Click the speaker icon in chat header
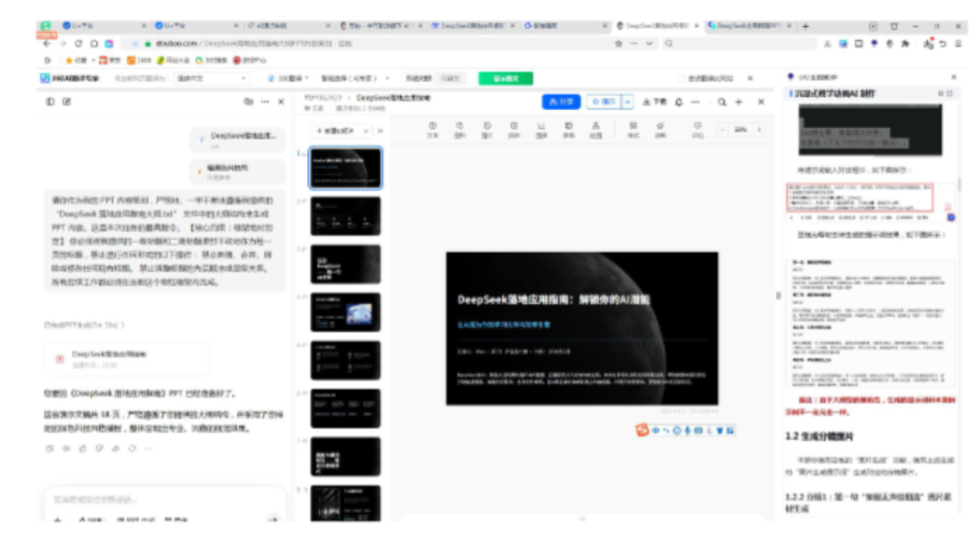The image size is (980, 540). tap(248, 101)
